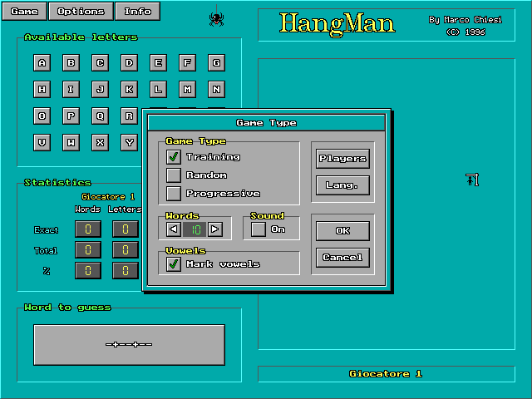Image resolution: width=532 pixels, height=399 pixels.
Task: Click the Giocatore 1 statistics heading
Action: (x=108, y=196)
